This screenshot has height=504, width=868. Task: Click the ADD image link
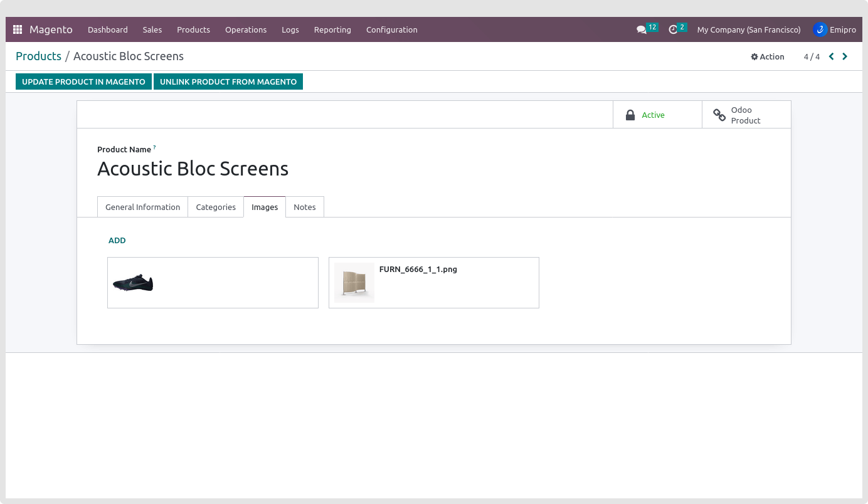click(x=117, y=240)
